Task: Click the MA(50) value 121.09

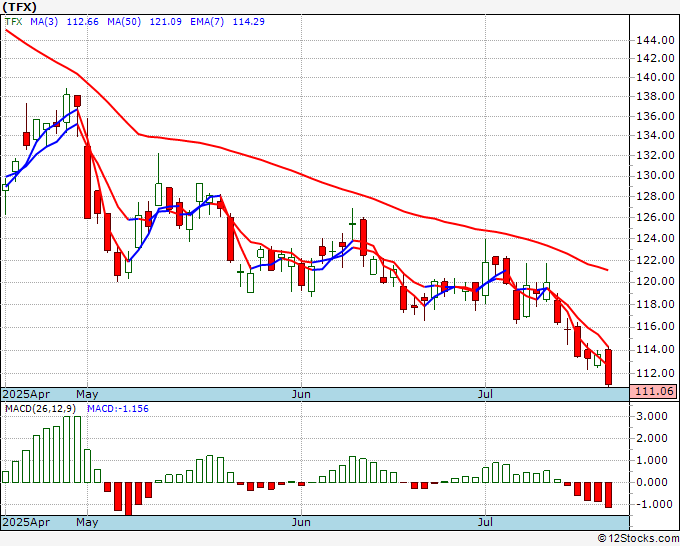Action: click(166, 21)
